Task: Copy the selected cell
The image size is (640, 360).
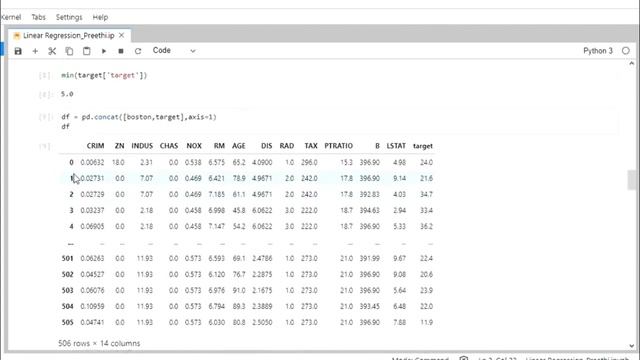Action: tap(69, 51)
